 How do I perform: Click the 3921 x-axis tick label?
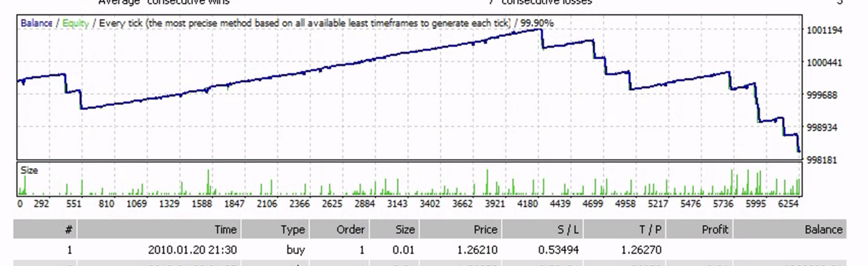click(x=495, y=204)
